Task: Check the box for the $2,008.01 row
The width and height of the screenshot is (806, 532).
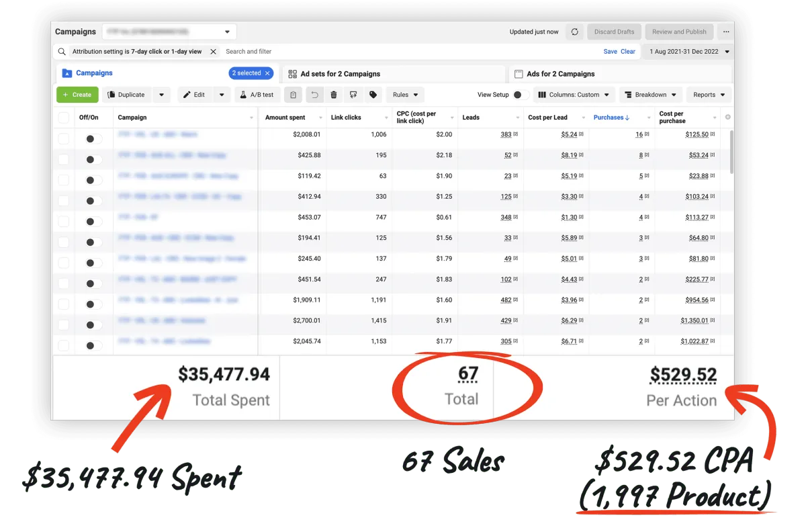Action: (x=64, y=138)
